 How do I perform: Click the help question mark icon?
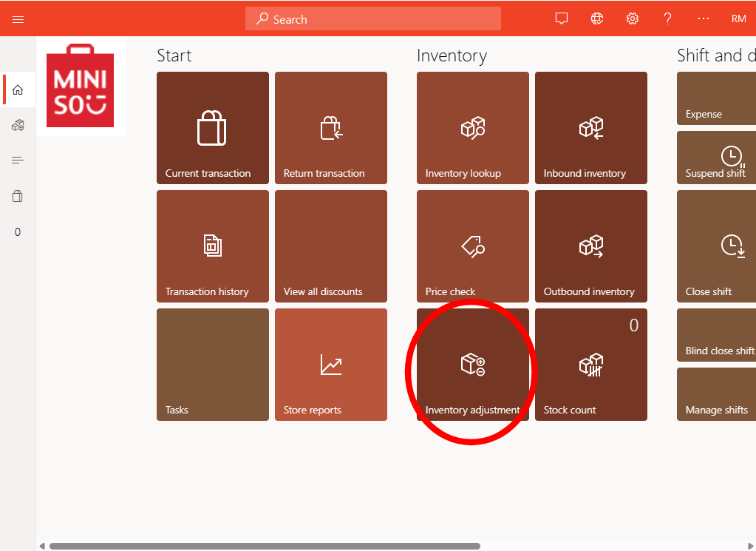click(x=667, y=19)
